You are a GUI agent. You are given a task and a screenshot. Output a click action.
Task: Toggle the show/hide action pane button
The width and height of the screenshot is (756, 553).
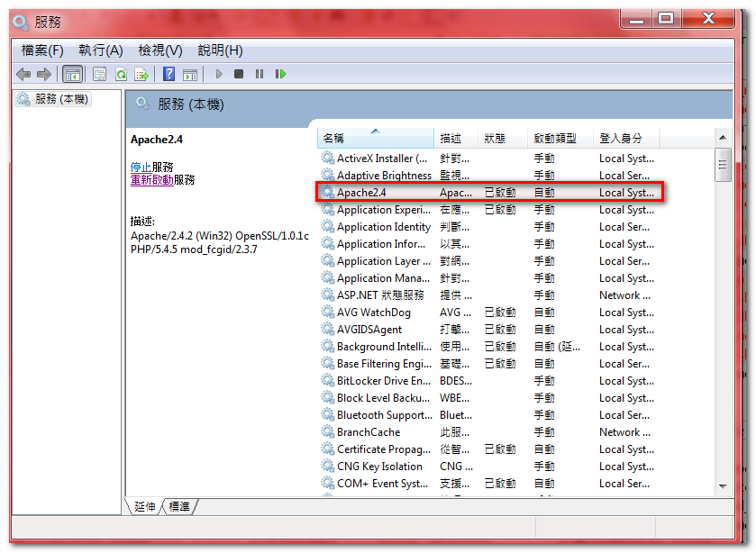coord(190,74)
